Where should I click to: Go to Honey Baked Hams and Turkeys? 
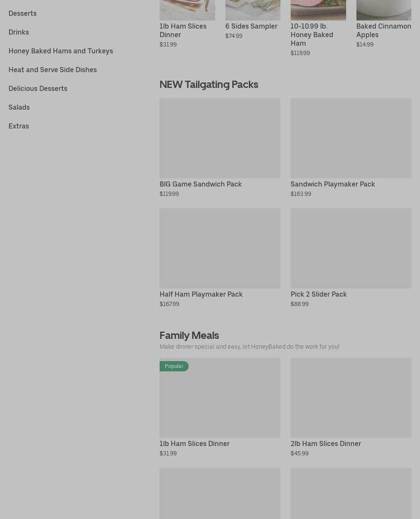click(x=61, y=51)
